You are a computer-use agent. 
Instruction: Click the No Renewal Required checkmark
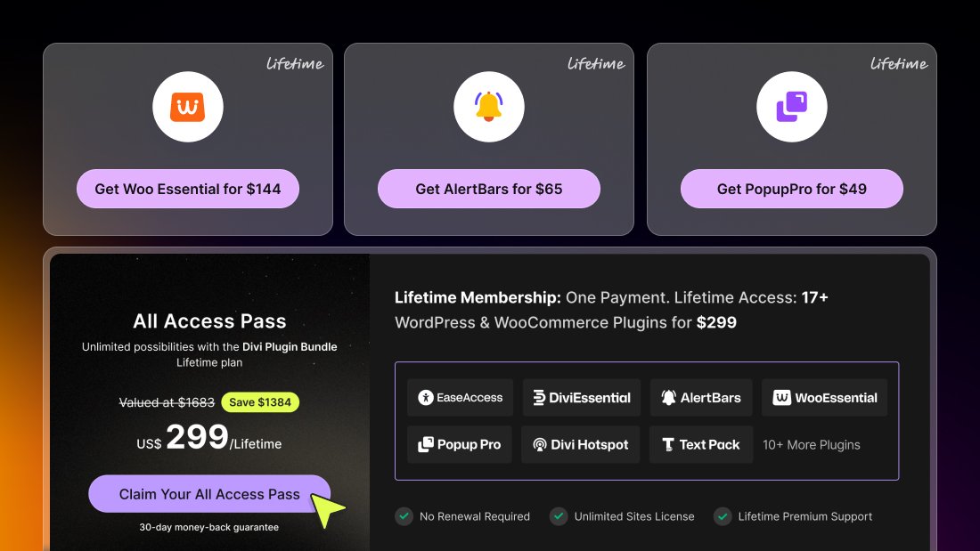(x=404, y=516)
